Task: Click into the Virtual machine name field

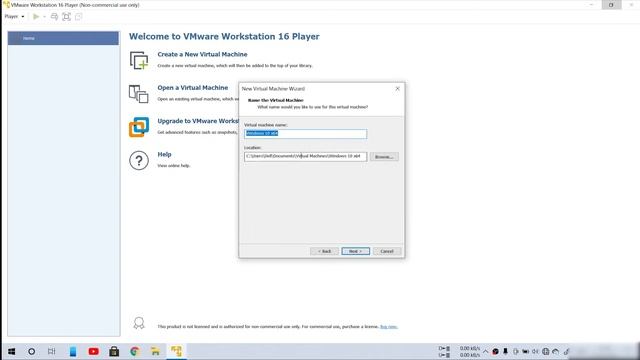Action: [305, 134]
